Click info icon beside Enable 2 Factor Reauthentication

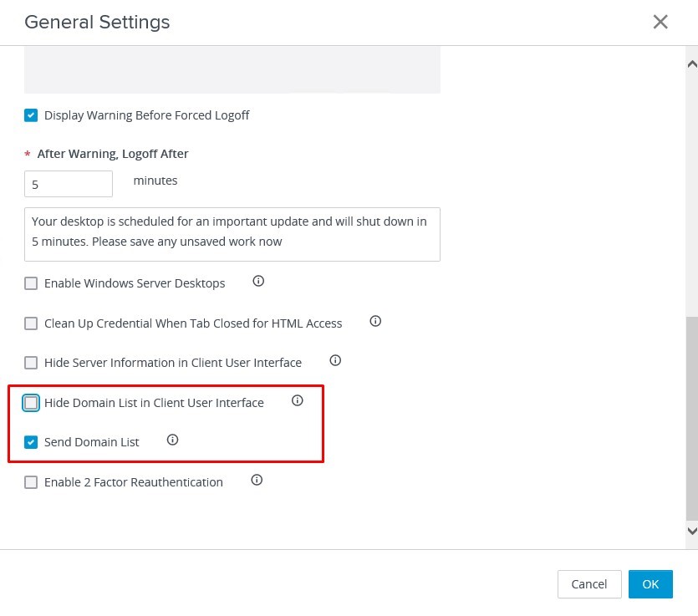(x=257, y=480)
